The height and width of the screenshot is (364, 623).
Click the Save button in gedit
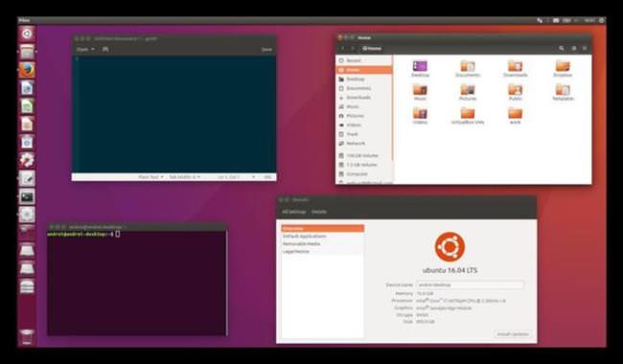[x=266, y=50]
